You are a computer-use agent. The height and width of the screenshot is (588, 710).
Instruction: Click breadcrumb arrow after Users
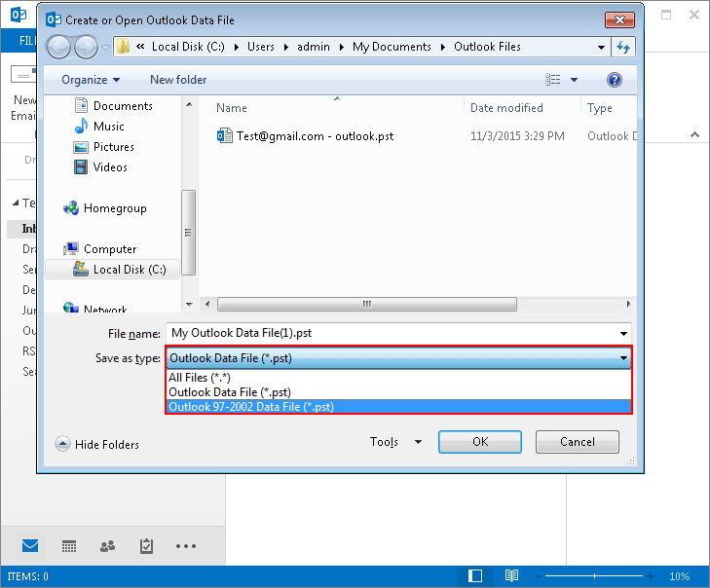click(x=285, y=47)
